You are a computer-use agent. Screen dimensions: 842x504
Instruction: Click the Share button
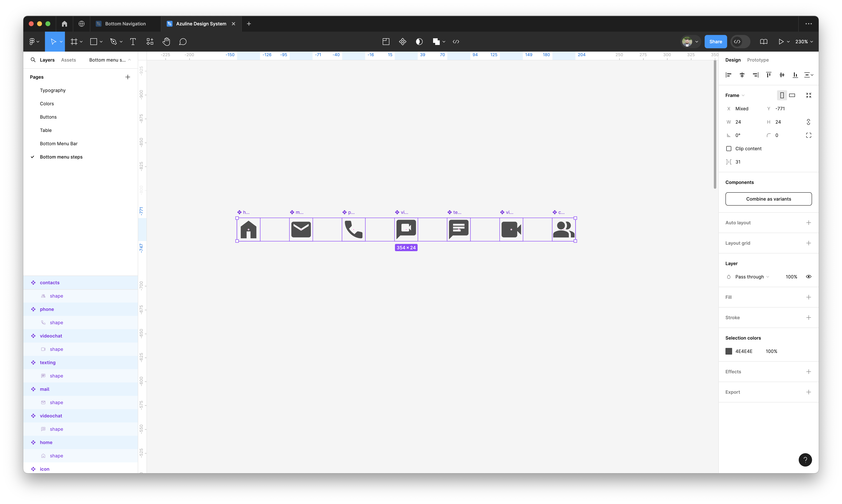715,42
